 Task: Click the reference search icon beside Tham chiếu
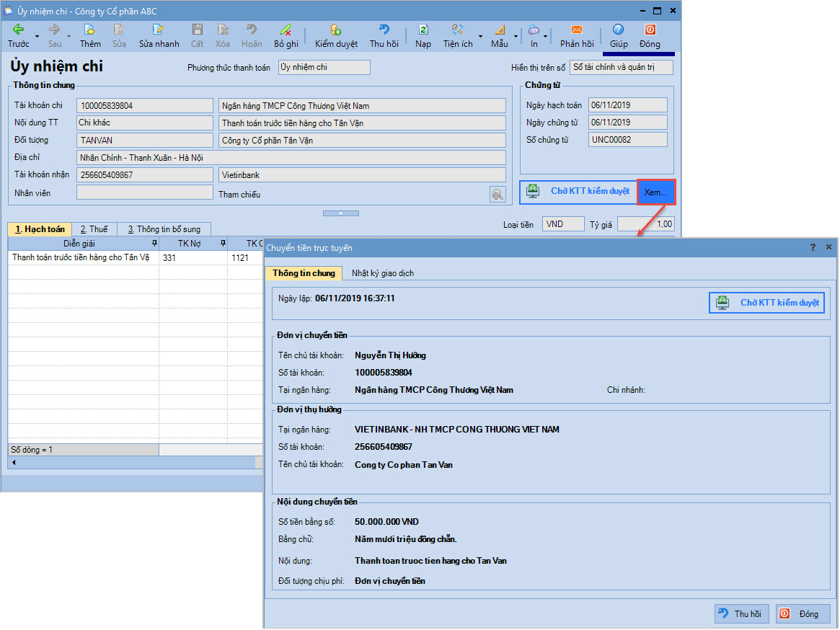click(497, 194)
